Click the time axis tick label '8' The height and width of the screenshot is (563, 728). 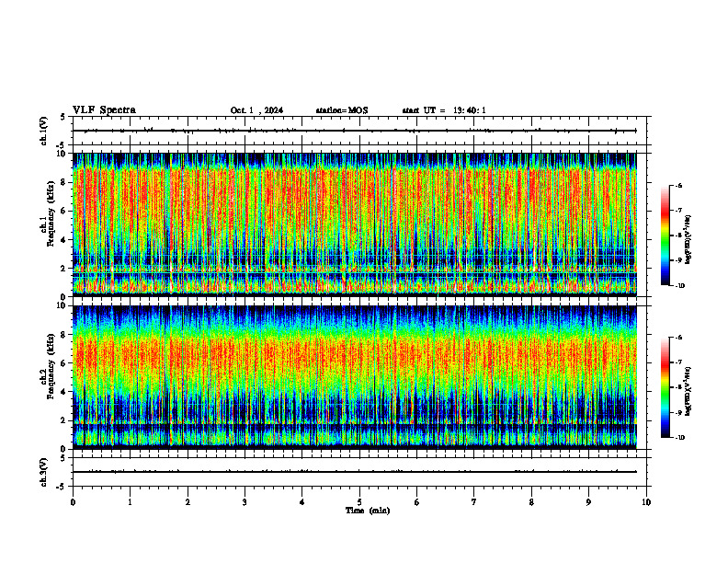click(x=531, y=502)
